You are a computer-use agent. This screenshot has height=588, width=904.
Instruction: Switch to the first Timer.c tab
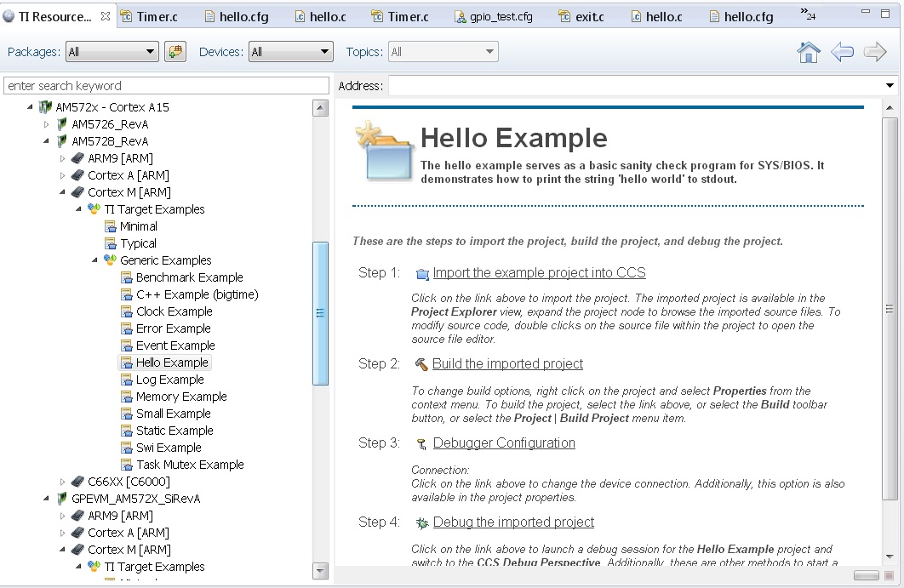tap(157, 15)
